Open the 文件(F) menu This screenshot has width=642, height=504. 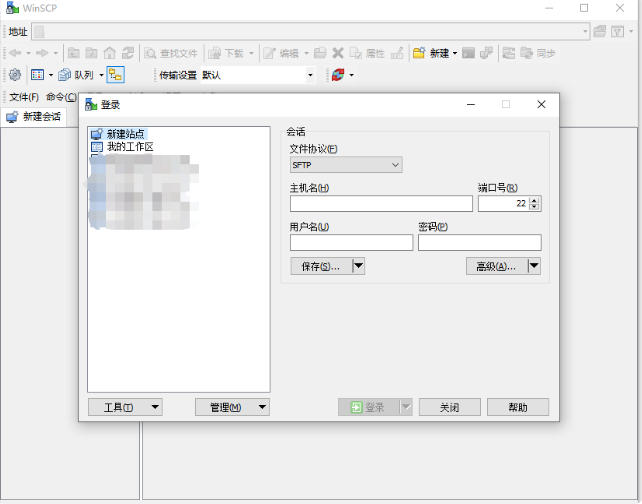pyautogui.click(x=24, y=97)
